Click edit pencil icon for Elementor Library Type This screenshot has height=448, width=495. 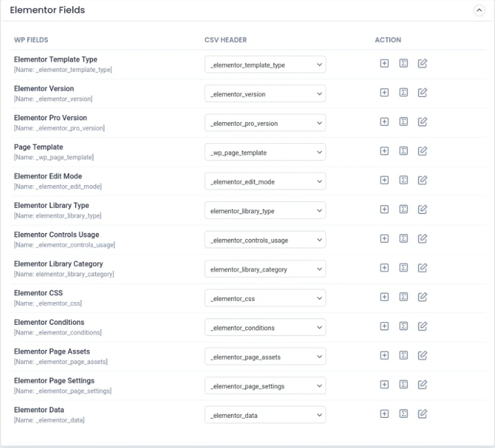423,210
